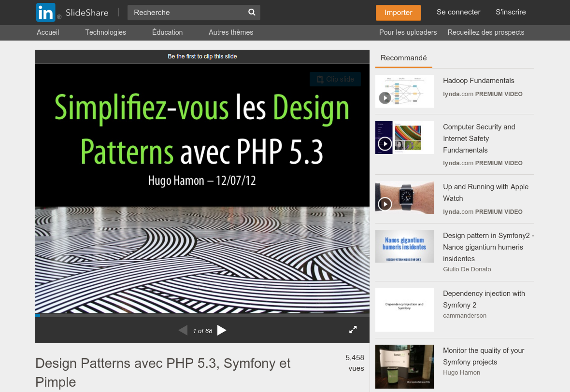Click the Importer button
The height and width of the screenshot is (392, 570).
coord(399,13)
